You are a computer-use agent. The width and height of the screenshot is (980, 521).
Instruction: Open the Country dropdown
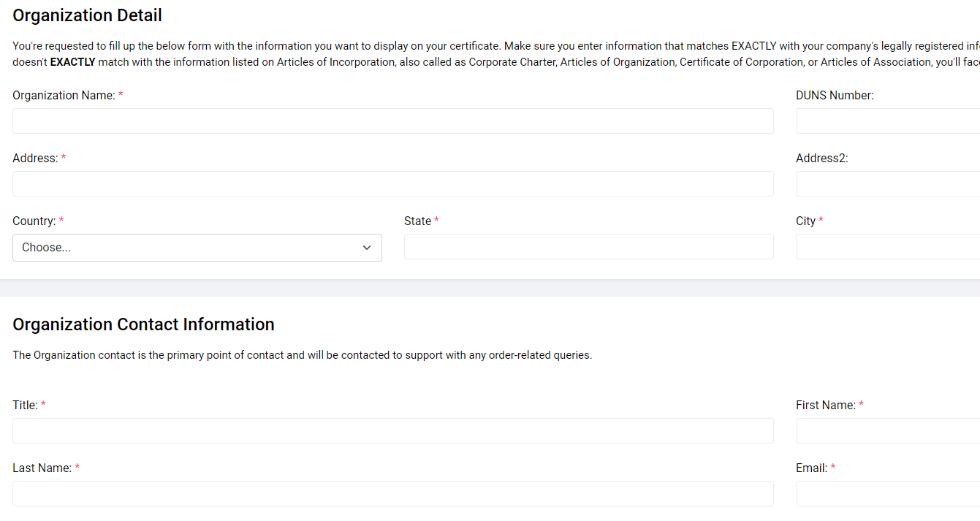coord(197,247)
